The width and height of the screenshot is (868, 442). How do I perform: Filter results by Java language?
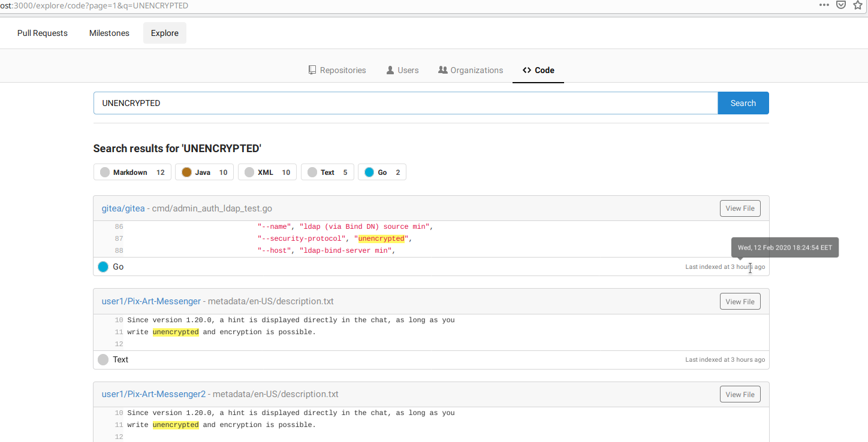click(x=204, y=172)
